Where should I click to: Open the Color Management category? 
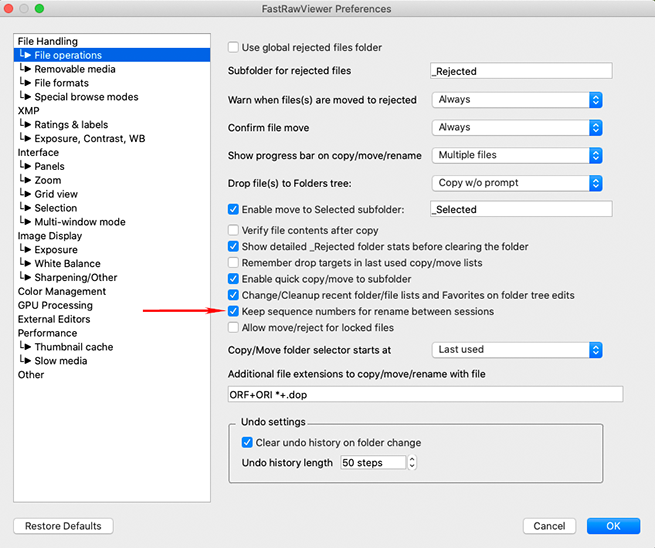(x=61, y=291)
